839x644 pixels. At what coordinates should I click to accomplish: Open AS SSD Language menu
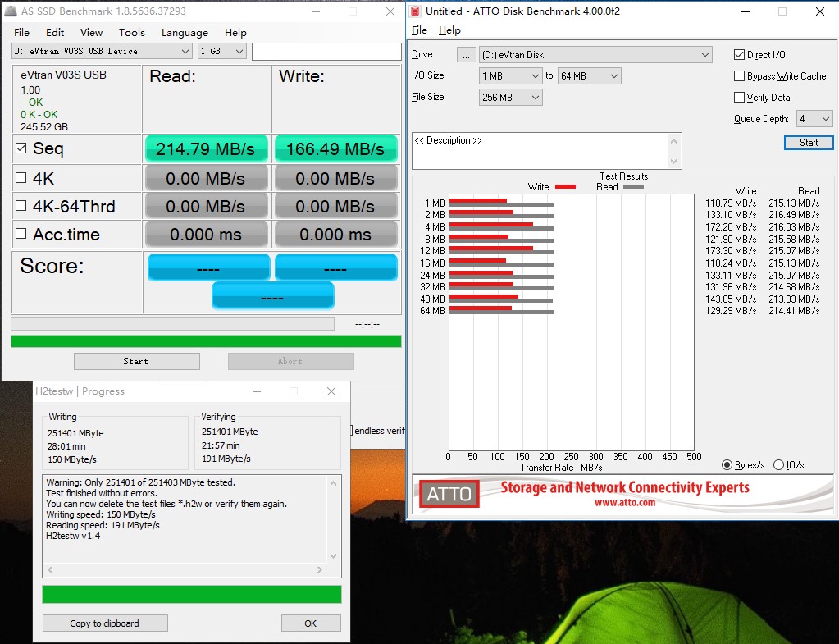coord(185,33)
